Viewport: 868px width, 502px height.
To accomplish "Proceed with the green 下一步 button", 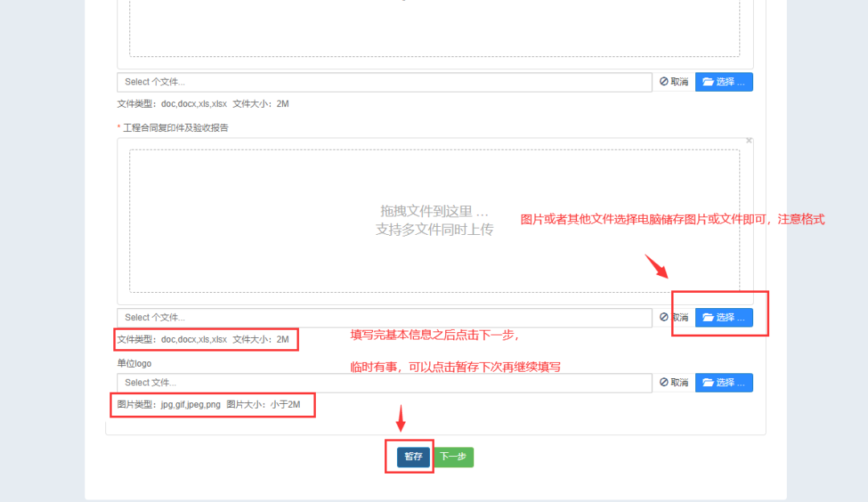I will 454,457.
